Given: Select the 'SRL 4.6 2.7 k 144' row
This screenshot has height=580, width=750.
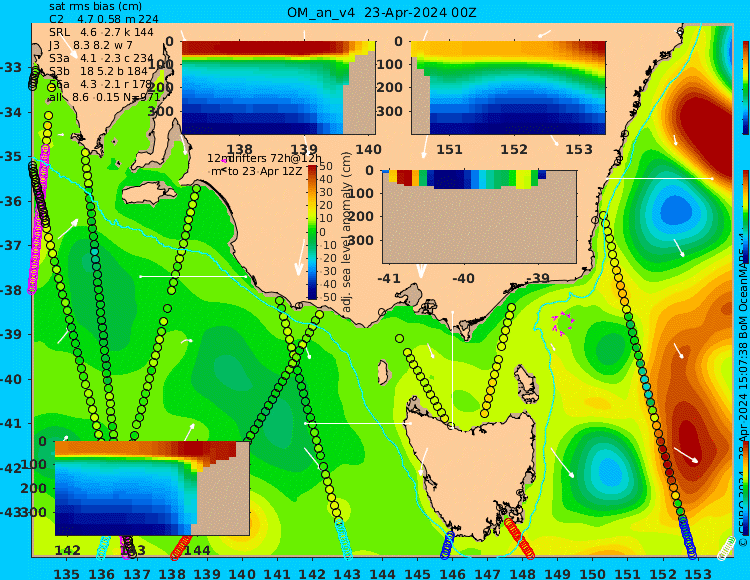Looking at the screenshot, I should point(101,32).
